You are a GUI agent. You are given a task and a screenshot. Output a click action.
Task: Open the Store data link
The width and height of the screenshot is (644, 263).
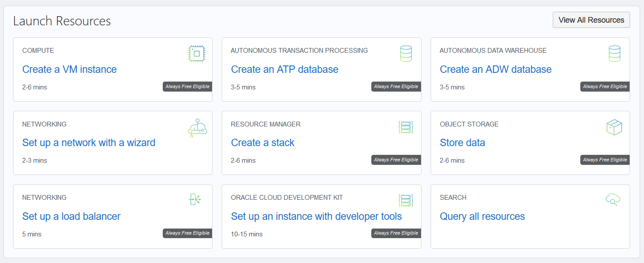click(x=462, y=143)
